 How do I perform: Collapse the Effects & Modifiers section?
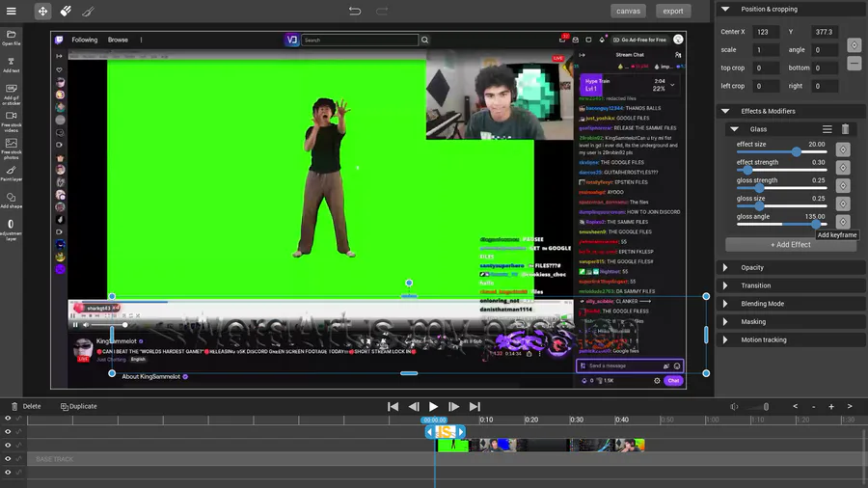tap(725, 111)
